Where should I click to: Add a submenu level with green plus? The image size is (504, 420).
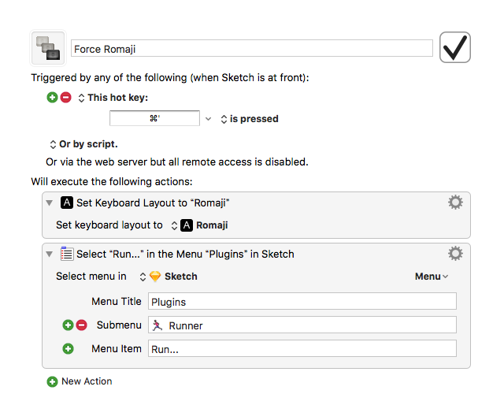click(68, 325)
